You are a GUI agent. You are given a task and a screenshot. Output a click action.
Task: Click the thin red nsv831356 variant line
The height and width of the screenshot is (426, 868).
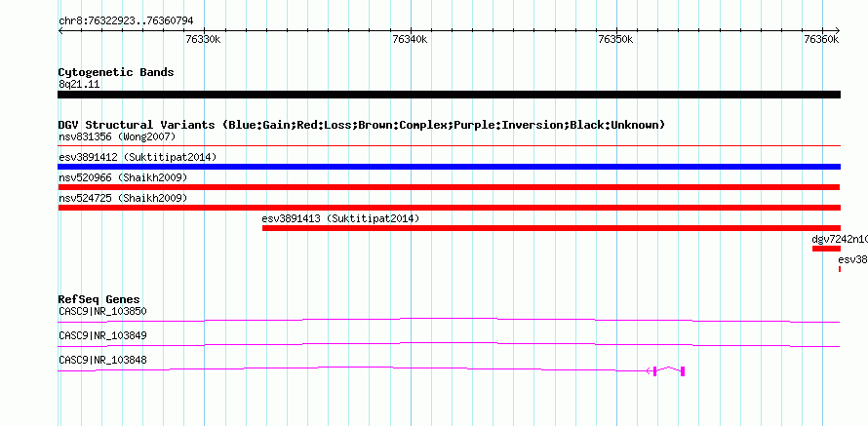pos(449,145)
